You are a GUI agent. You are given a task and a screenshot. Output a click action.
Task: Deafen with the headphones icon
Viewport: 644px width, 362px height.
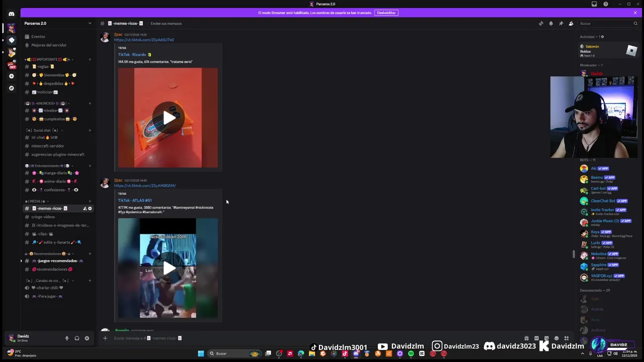click(x=76, y=338)
